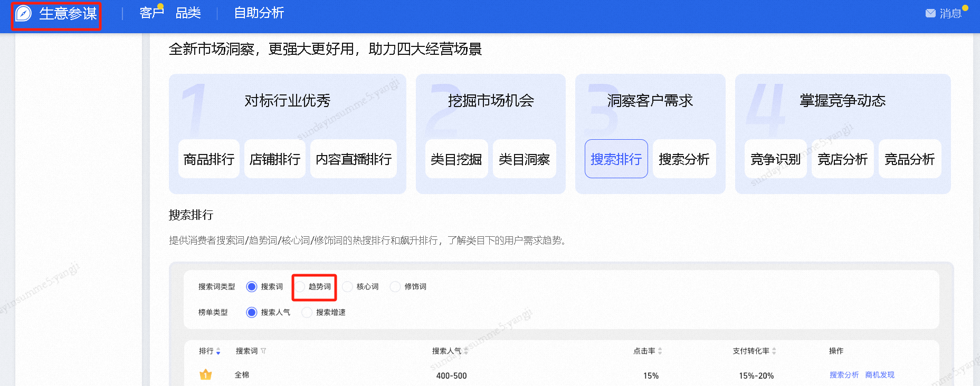The image size is (980, 386).
Task: Open 店铺排行 card
Action: [x=275, y=159]
